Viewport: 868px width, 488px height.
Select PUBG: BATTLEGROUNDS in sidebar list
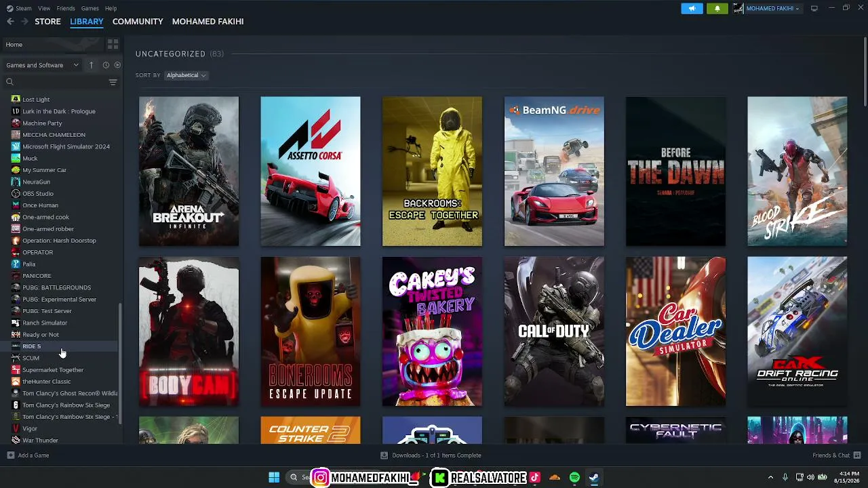(x=60, y=287)
